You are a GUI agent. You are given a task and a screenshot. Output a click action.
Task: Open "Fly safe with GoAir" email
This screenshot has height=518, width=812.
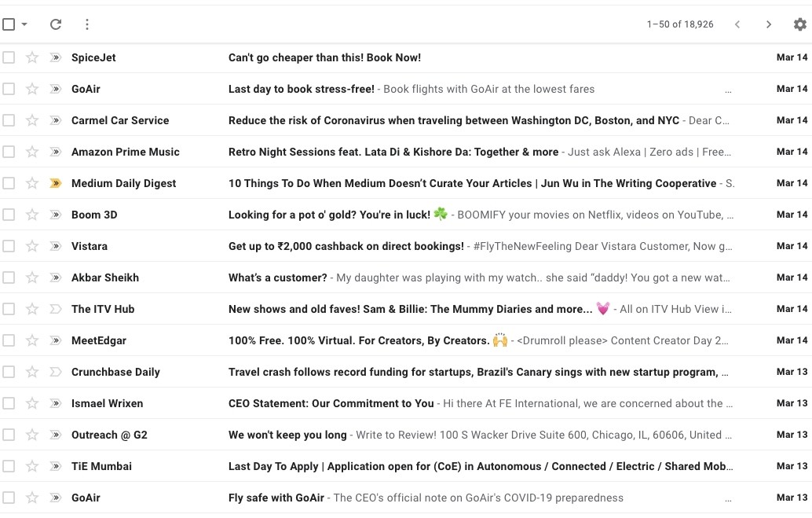tap(276, 498)
